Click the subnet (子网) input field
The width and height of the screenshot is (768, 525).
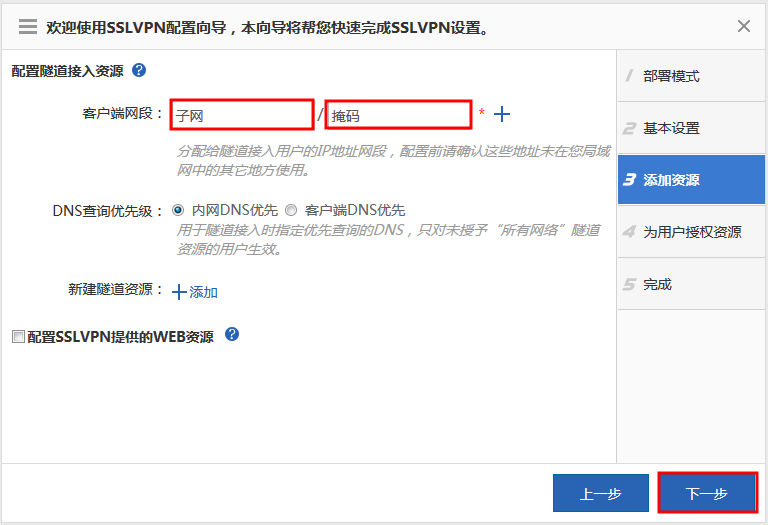[x=242, y=115]
